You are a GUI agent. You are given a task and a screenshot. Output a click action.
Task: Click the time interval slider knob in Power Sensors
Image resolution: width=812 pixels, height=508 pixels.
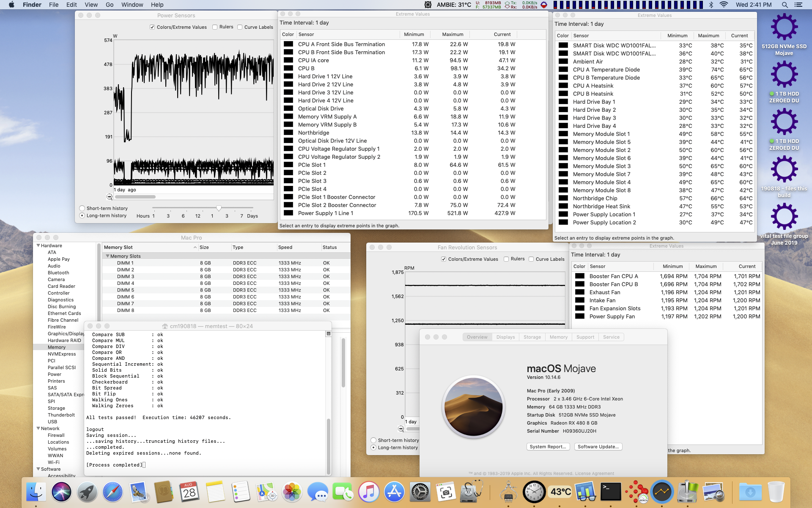pyautogui.click(x=219, y=208)
